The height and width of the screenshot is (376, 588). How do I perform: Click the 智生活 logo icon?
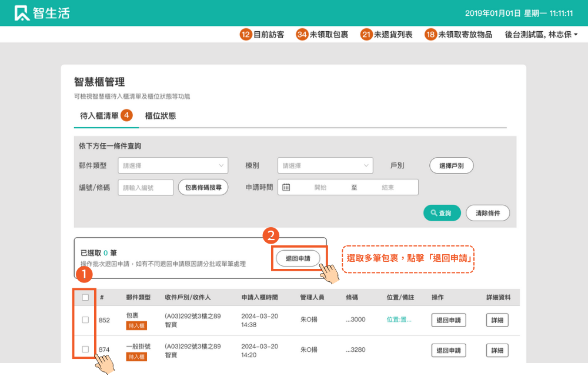pyautogui.click(x=22, y=13)
